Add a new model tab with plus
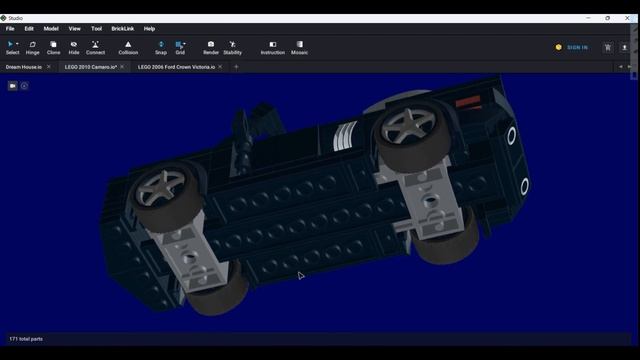This screenshot has height=360, width=640. pyautogui.click(x=236, y=67)
